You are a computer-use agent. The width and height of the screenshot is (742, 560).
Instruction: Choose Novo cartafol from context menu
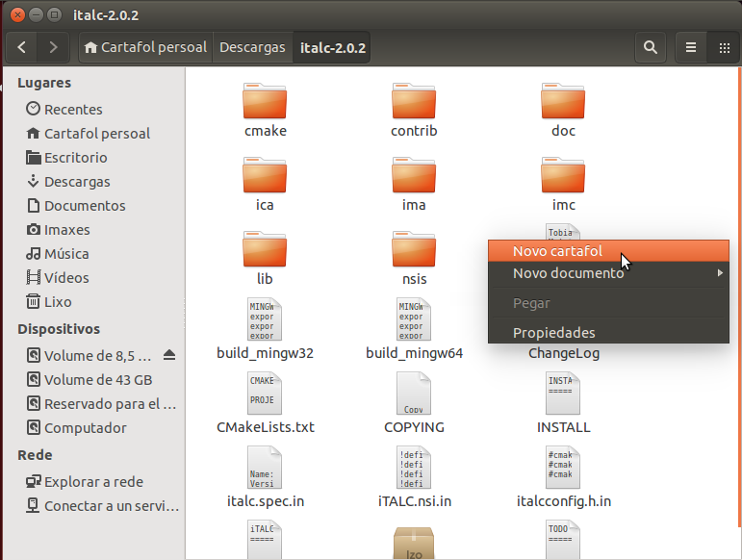pyautogui.click(x=608, y=251)
